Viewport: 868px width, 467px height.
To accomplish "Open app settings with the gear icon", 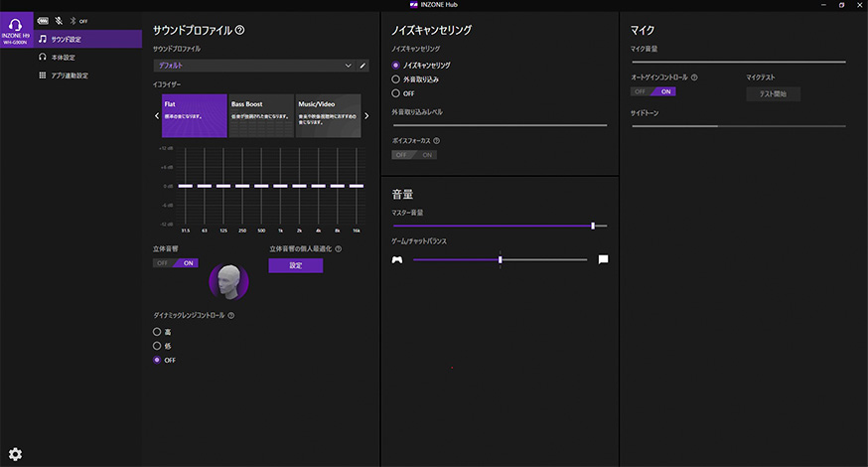I will 15,454.
